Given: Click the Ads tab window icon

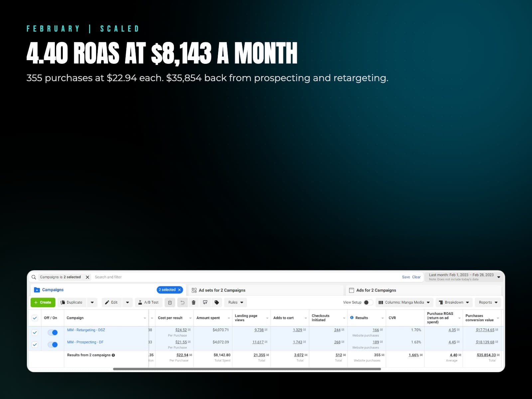Looking at the screenshot, I should [351, 290].
